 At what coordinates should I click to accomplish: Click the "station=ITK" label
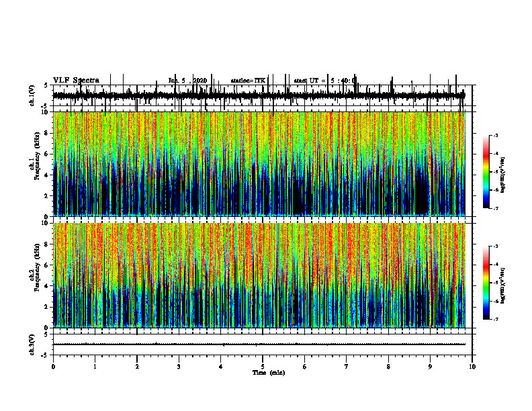pyautogui.click(x=248, y=81)
